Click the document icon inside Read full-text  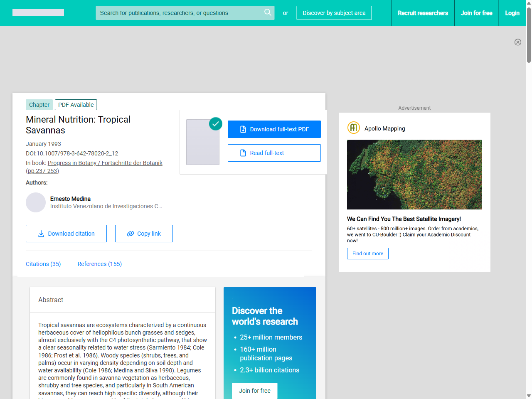click(x=242, y=153)
